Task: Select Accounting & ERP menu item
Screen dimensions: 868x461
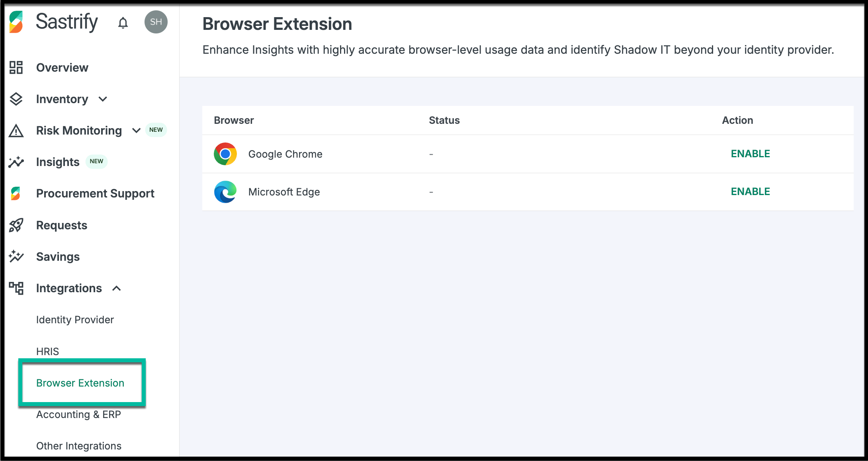Action: click(78, 414)
